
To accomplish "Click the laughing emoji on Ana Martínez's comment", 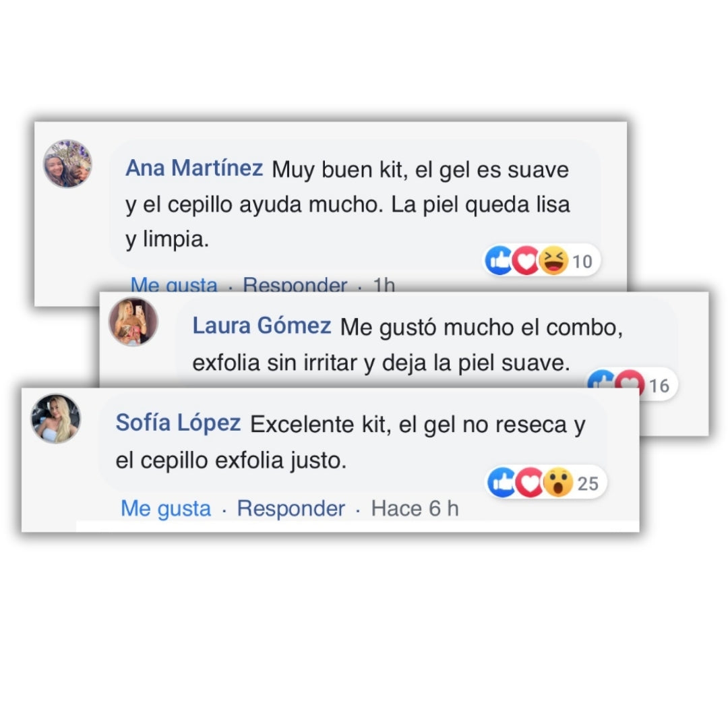I will pyautogui.click(x=554, y=260).
